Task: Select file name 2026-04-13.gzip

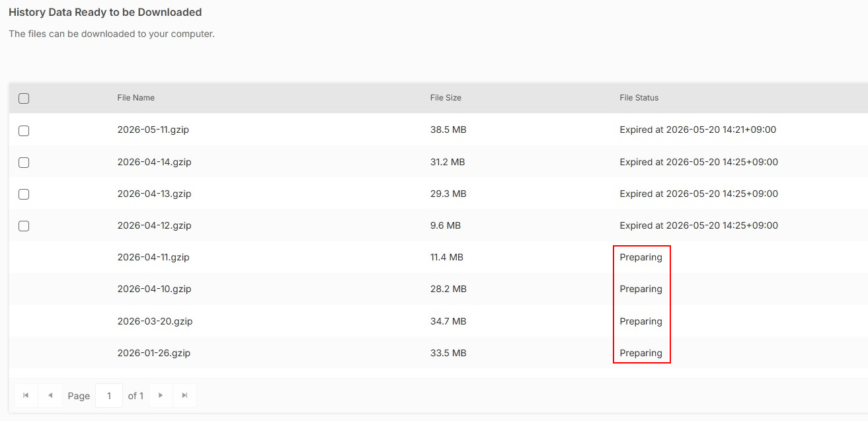Action: point(155,194)
